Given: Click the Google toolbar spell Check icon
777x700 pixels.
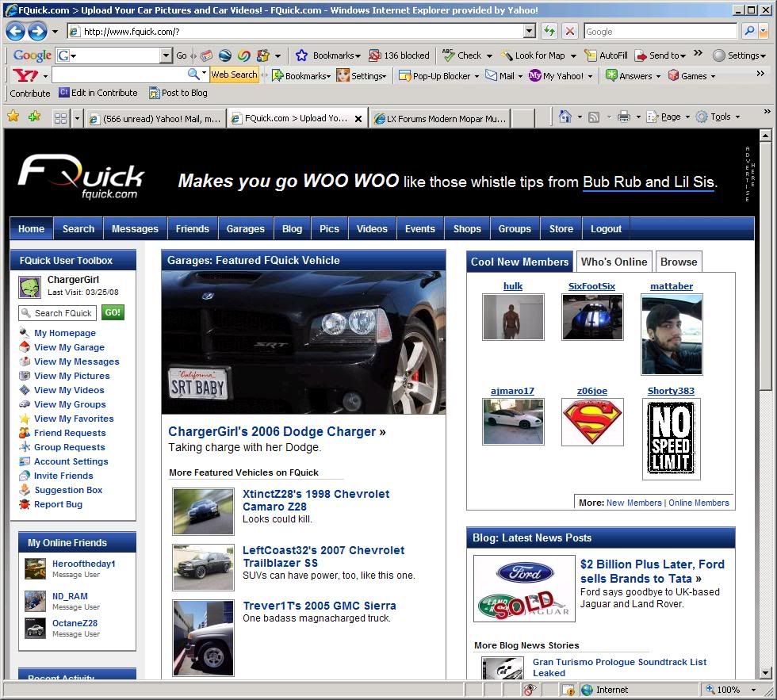Looking at the screenshot, I should coord(448,55).
